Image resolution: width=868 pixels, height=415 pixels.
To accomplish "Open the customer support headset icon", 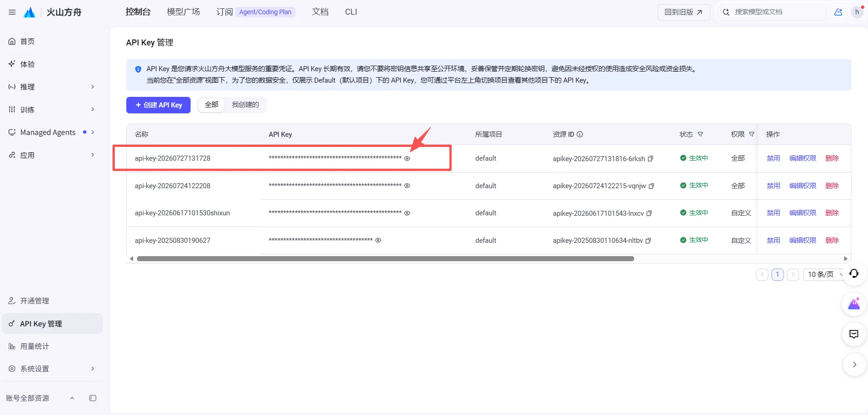I will 854,274.
